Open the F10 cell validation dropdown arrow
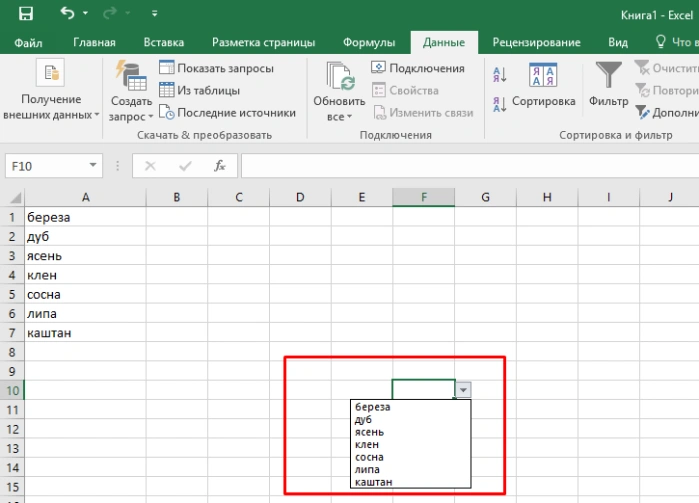Screen dimensions: 699x503 tap(463, 390)
